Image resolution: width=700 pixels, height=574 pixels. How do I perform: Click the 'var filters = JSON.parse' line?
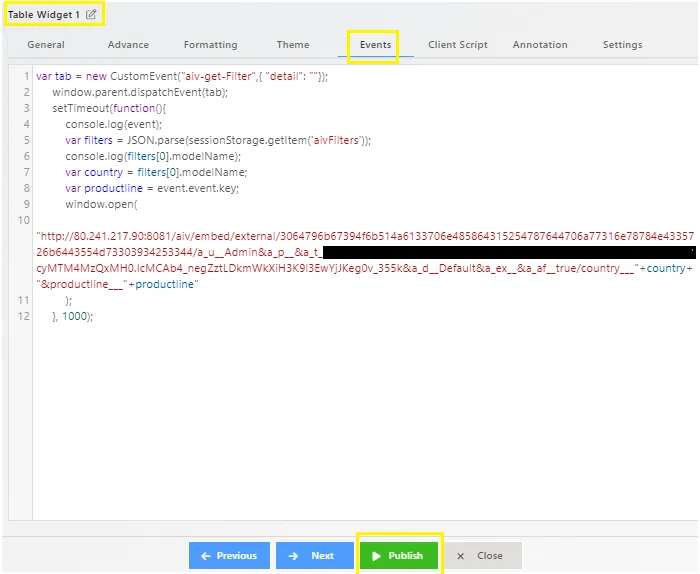(x=218, y=141)
